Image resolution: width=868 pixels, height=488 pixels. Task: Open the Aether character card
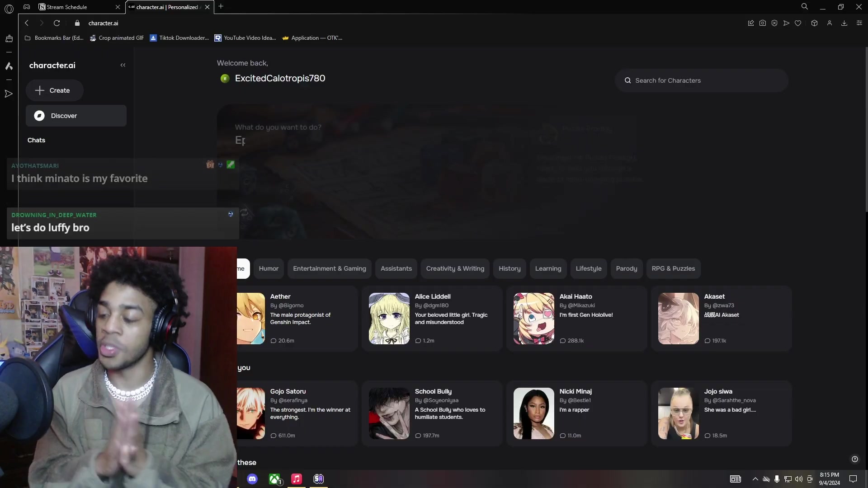tap(297, 319)
